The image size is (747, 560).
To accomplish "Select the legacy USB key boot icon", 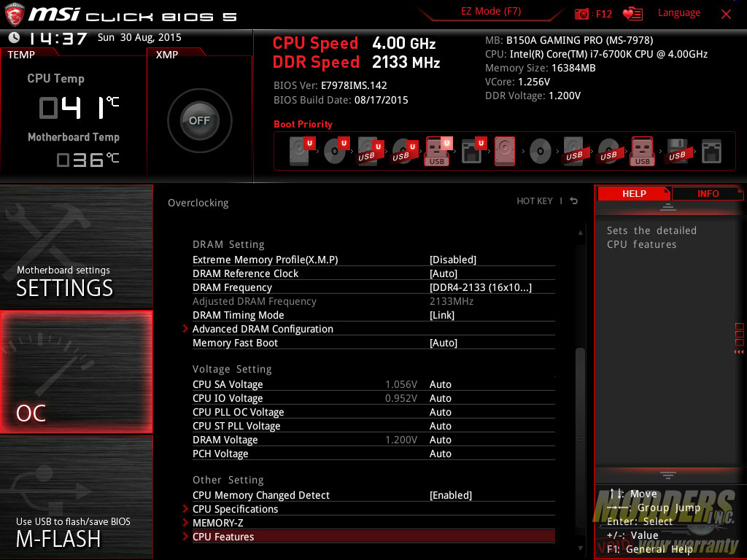I will click(x=643, y=151).
